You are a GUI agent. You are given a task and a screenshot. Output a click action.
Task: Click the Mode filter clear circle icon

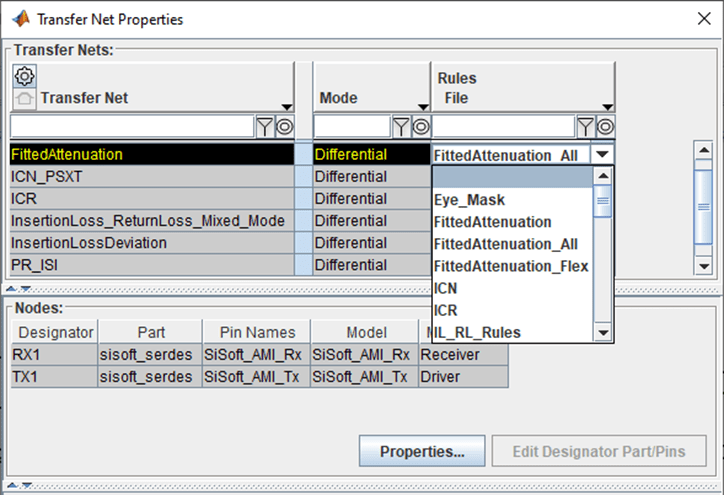(x=421, y=126)
